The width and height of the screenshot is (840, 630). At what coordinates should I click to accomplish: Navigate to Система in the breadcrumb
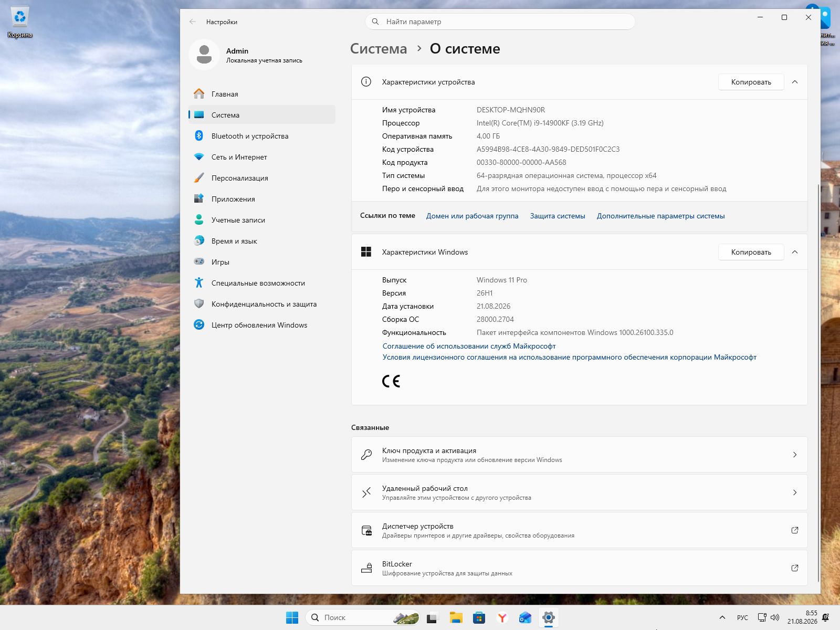pyautogui.click(x=379, y=49)
